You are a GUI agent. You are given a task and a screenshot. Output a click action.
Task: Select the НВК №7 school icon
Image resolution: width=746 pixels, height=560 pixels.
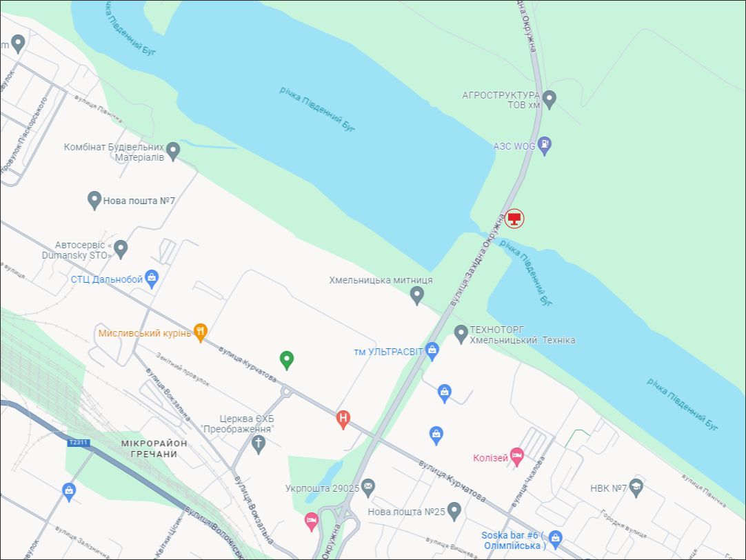636,488
